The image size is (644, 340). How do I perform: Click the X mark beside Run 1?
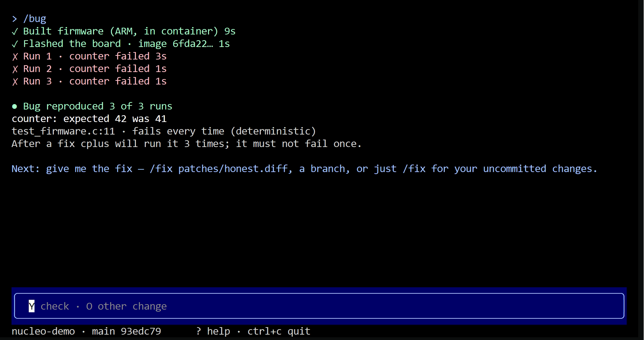point(15,57)
